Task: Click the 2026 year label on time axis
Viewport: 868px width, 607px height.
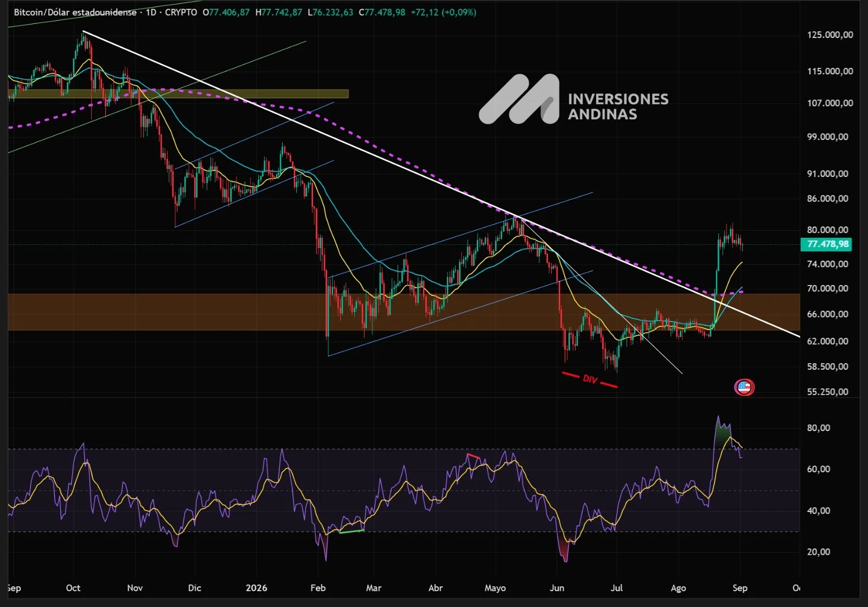Action: point(256,588)
